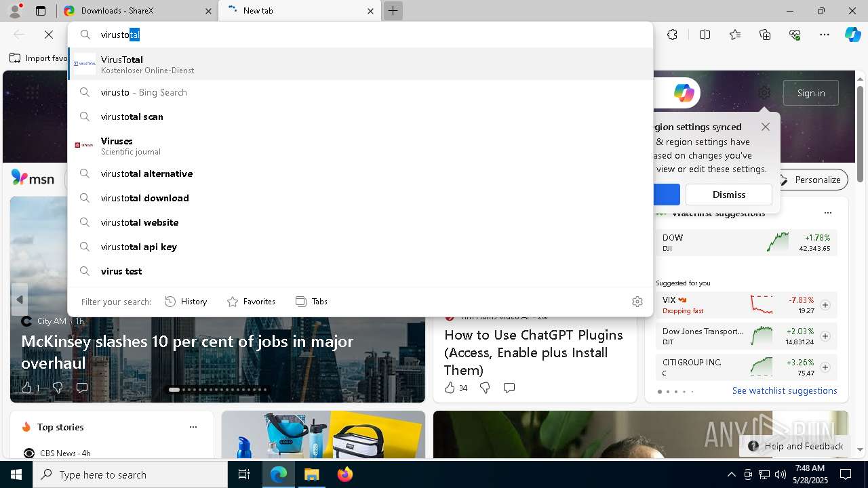Viewport: 868px width, 488px height.
Task: Open McKinsey slashes jobs headline
Action: point(187,352)
